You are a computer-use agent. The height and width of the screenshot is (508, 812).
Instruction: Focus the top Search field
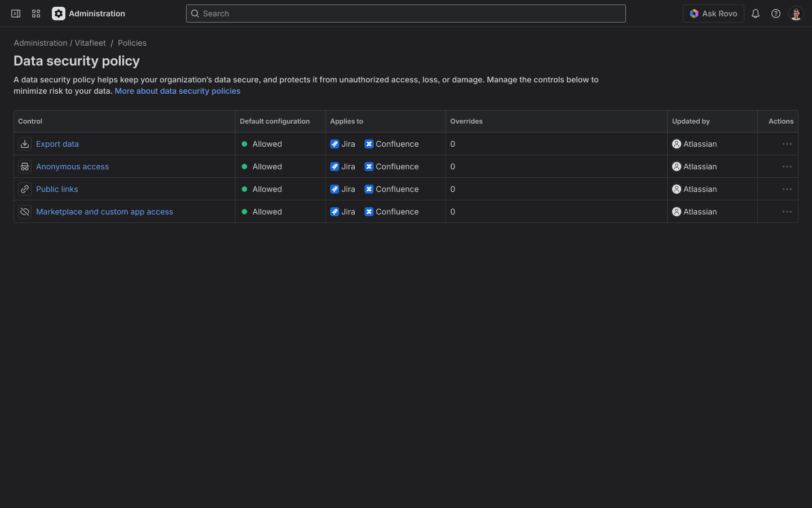pos(406,14)
